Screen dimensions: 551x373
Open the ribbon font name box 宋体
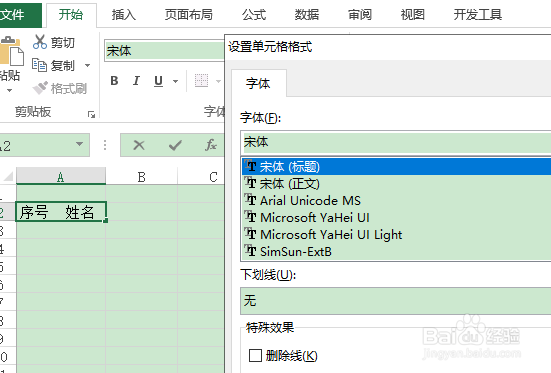coord(164,51)
